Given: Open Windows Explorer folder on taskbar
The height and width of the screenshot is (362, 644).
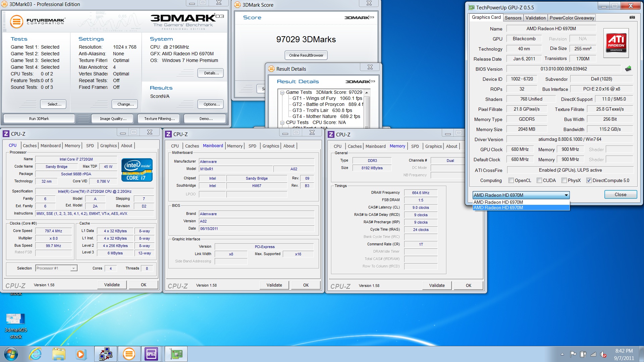Looking at the screenshot, I should pos(59,354).
